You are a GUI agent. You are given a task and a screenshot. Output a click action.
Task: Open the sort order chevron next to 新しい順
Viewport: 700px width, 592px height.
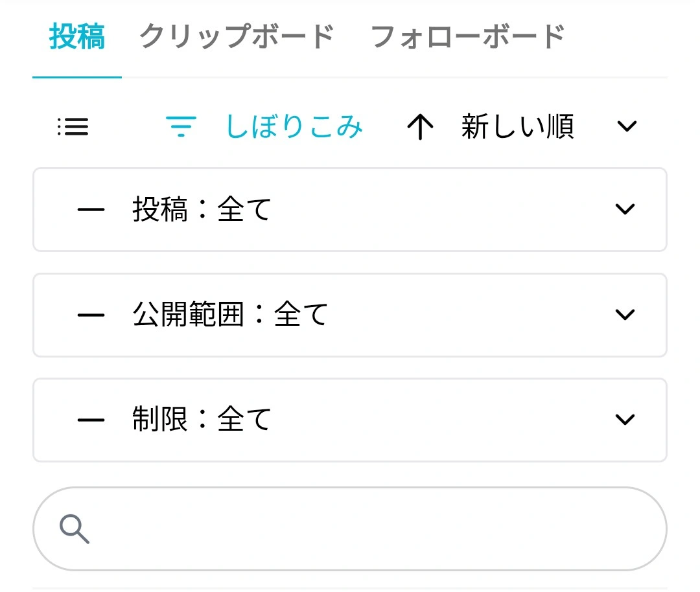tap(627, 126)
